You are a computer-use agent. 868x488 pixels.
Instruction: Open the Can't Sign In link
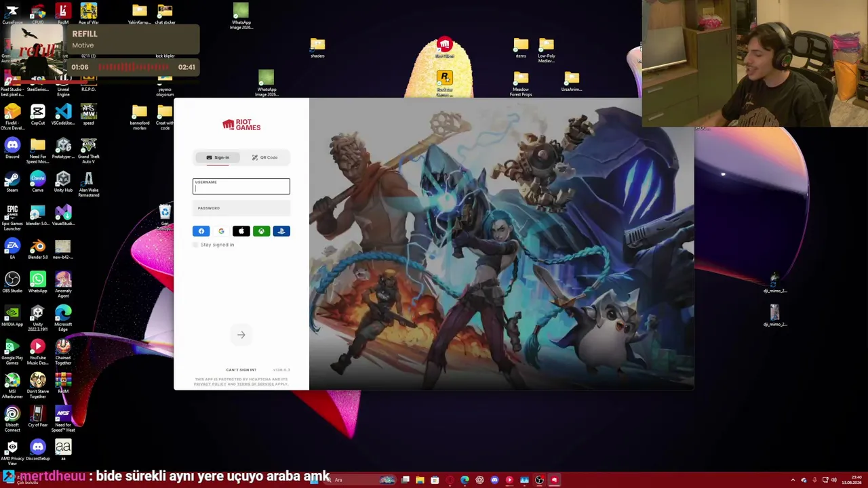click(241, 370)
